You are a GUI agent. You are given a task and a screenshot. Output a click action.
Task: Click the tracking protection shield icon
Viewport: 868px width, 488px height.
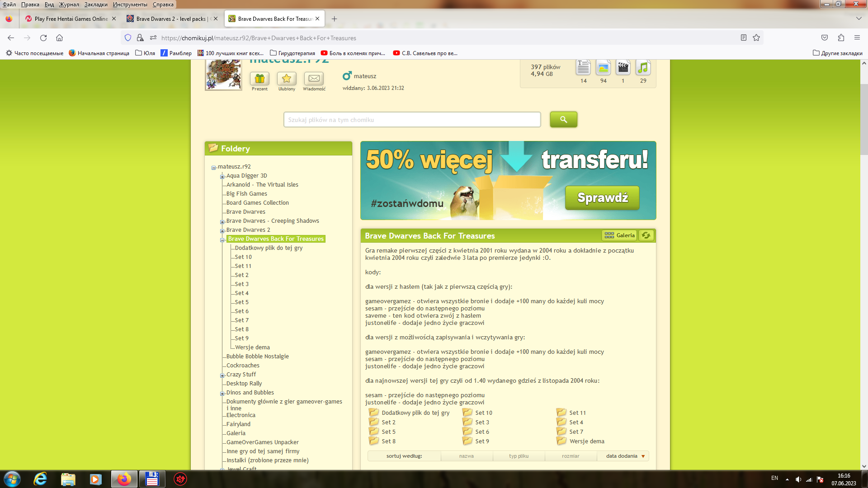pyautogui.click(x=128, y=38)
